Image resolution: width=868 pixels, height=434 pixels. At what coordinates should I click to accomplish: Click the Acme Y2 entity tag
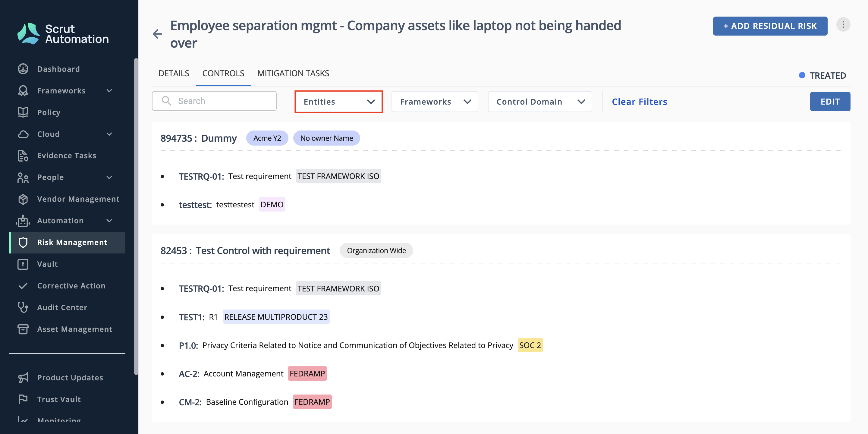click(267, 138)
